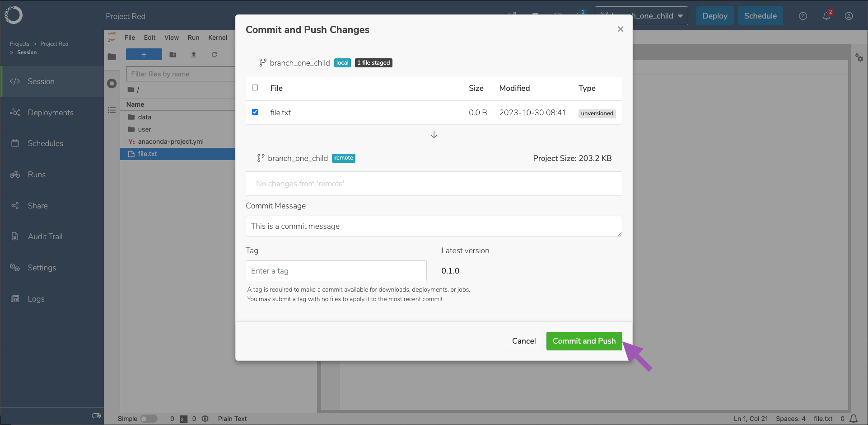Open the table of contents sidebar icon
The width and height of the screenshot is (868, 425).
pos(112,110)
